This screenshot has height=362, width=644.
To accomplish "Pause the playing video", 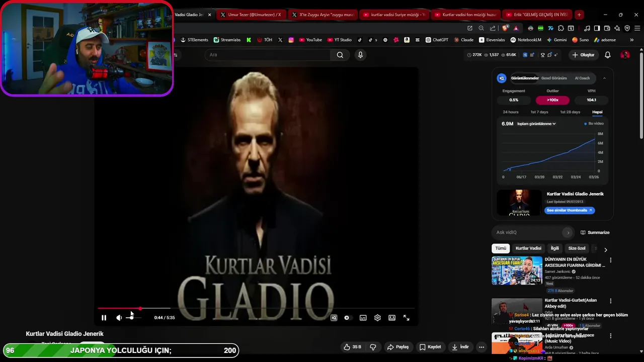I will [104, 318].
